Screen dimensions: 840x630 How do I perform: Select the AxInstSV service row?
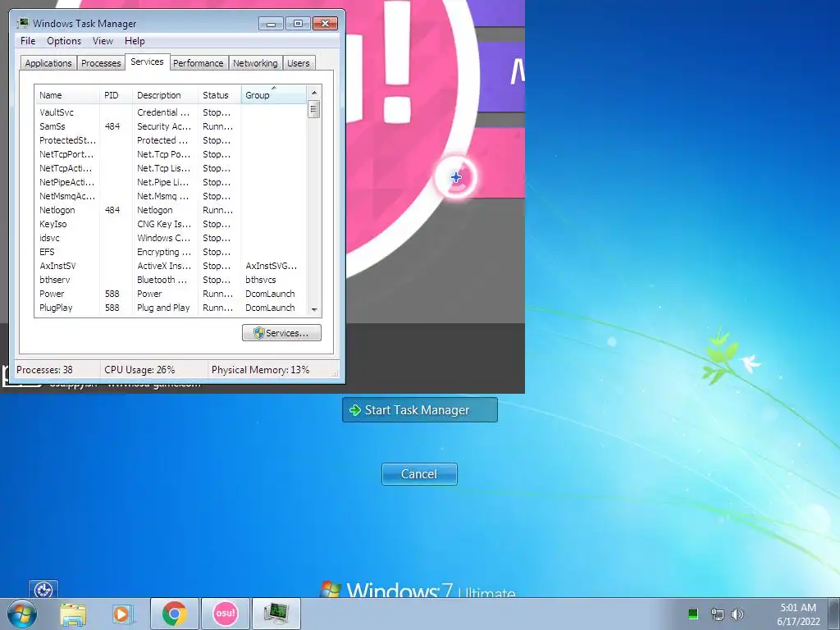171,266
